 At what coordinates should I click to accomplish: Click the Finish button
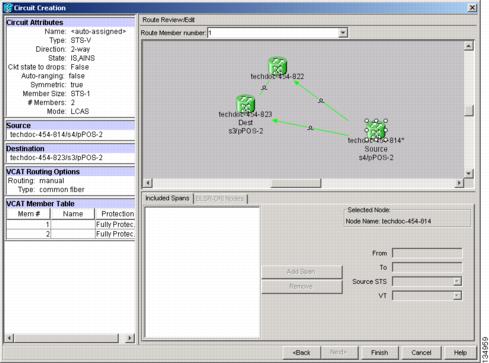pos(379,352)
